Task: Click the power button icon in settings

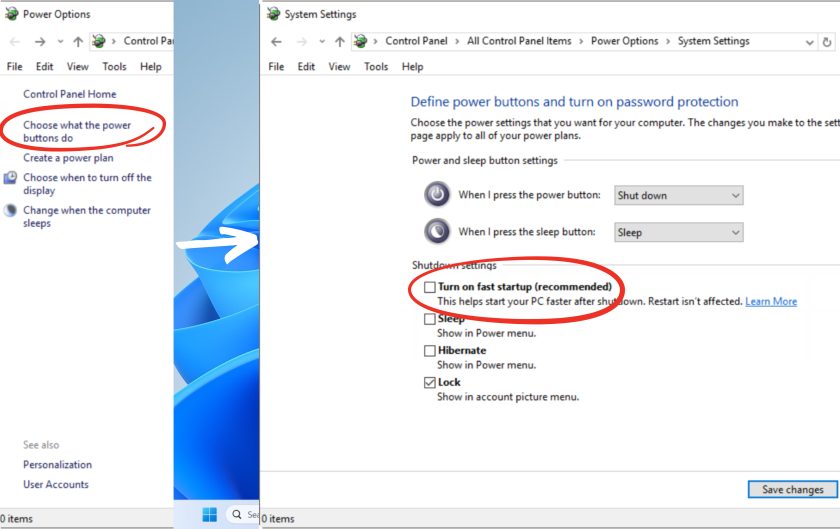Action: coord(437,195)
